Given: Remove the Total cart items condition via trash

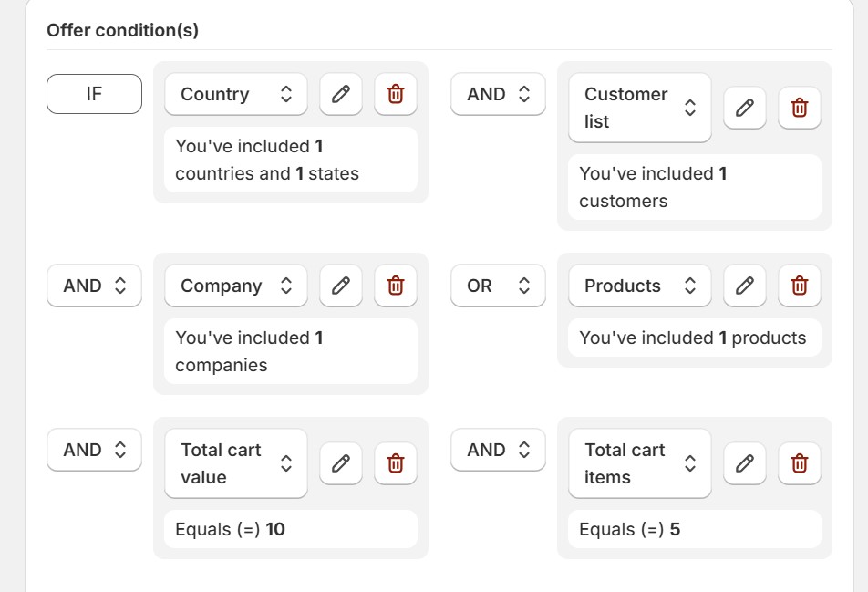Looking at the screenshot, I should (x=799, y=463).
